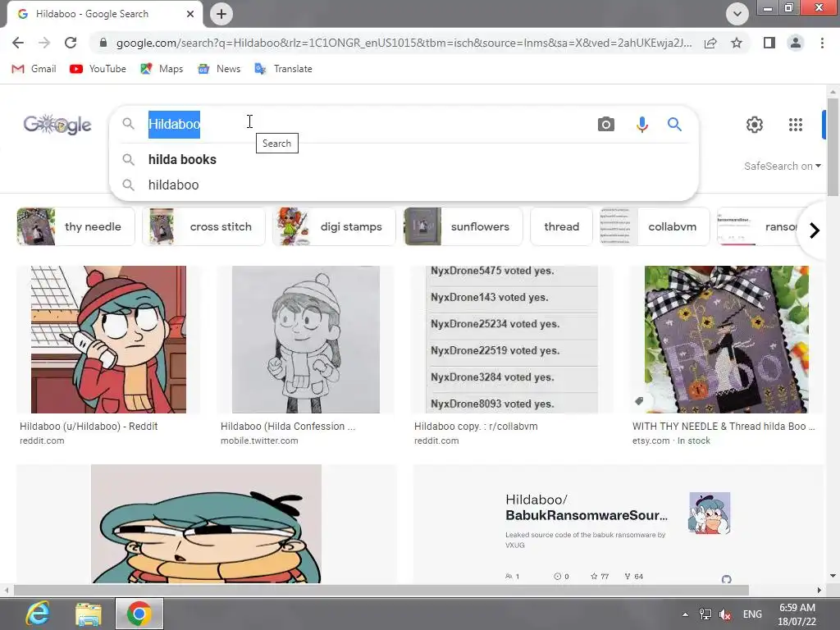This screenshot has width=840, height=630.
Task: Open the browser side panel icon
Action: [x=769, y=43]
